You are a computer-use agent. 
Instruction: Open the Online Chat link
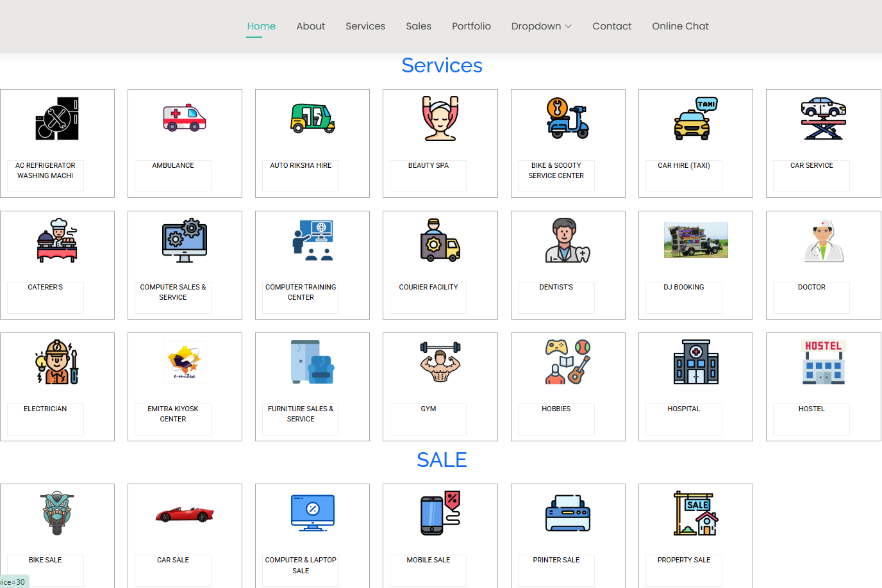[x=680, y=26]
